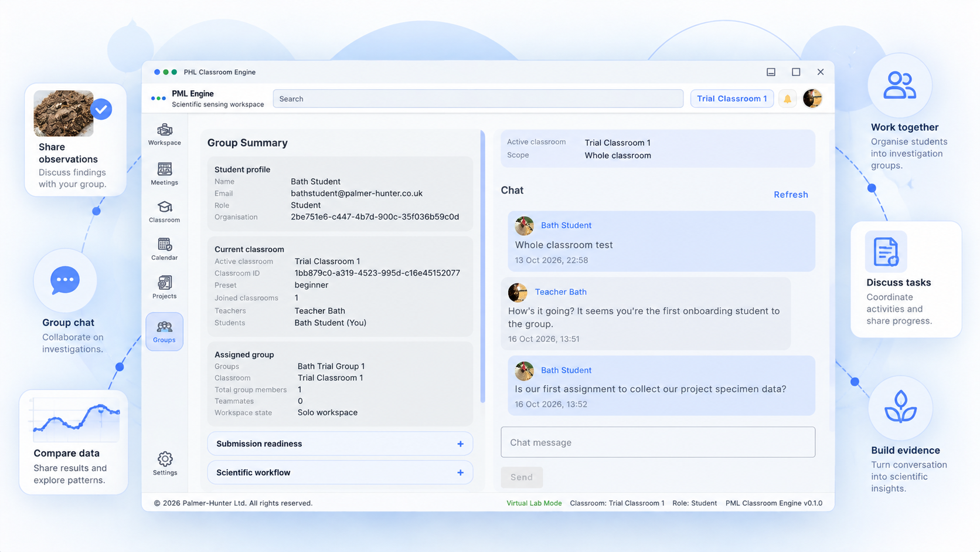Click the Work together people icon

point(900,85)
